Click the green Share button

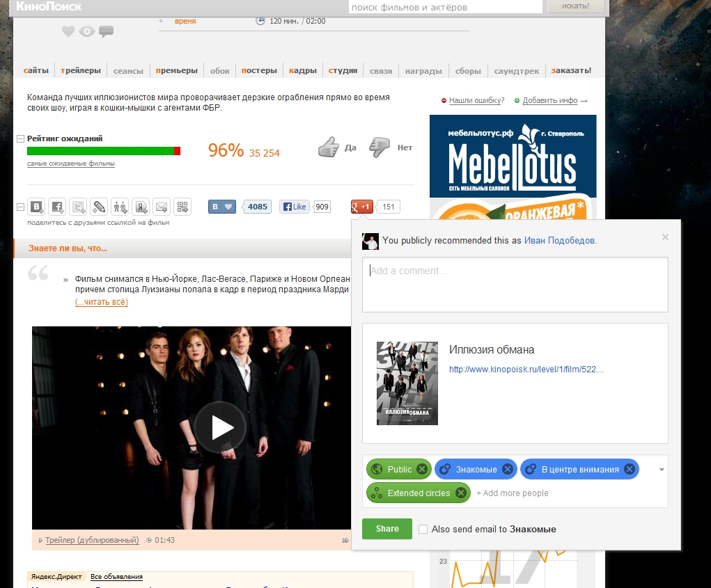click(387, 529)
